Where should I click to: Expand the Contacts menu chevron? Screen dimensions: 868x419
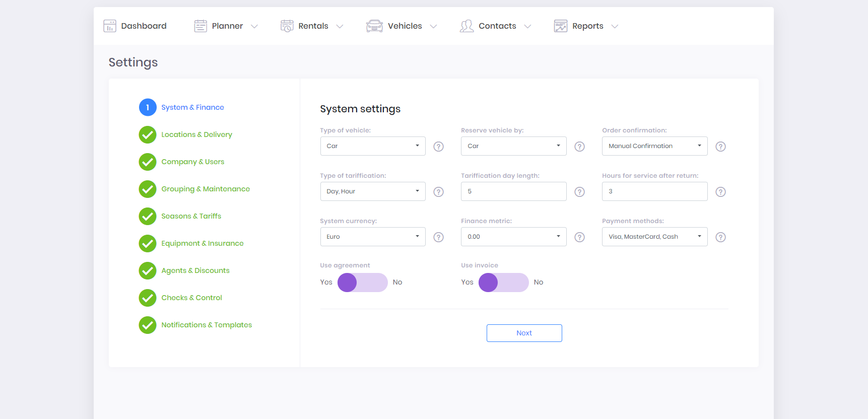pyautogui.click(x=527, y=26)
